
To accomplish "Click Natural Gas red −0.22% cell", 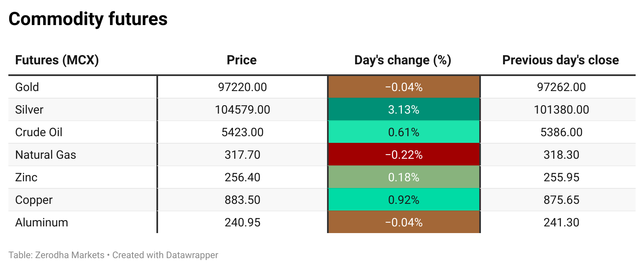I will tap(404, 155).
